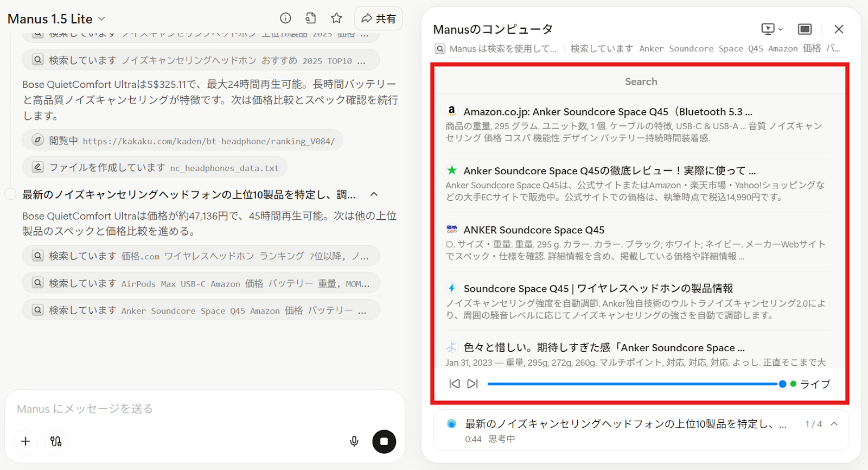
Task: Click the Manusのコンピュータ panel title
Action: click(493, 29)
